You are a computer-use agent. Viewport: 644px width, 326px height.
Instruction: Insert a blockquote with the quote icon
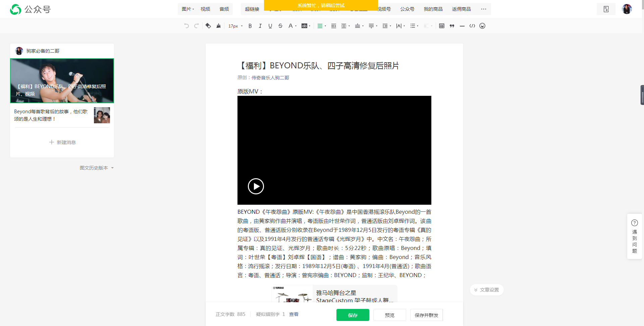(x=452, y=26)
